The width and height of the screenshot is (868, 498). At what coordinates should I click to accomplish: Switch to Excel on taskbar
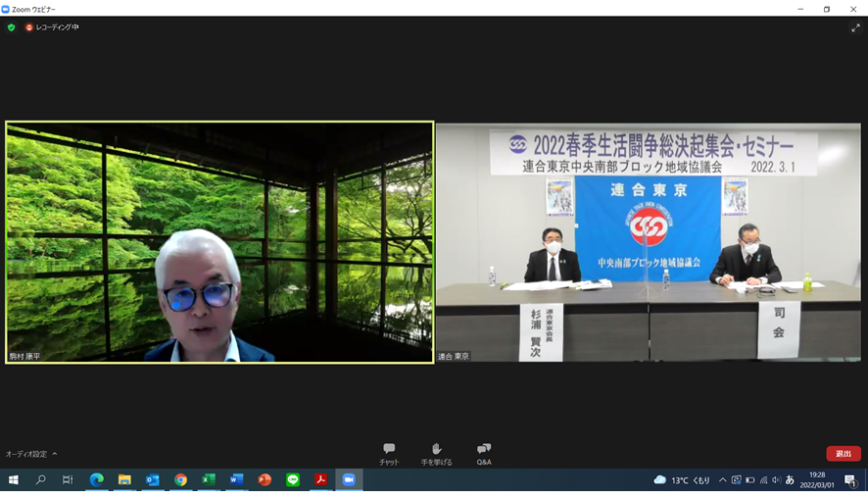pos(208,479)
